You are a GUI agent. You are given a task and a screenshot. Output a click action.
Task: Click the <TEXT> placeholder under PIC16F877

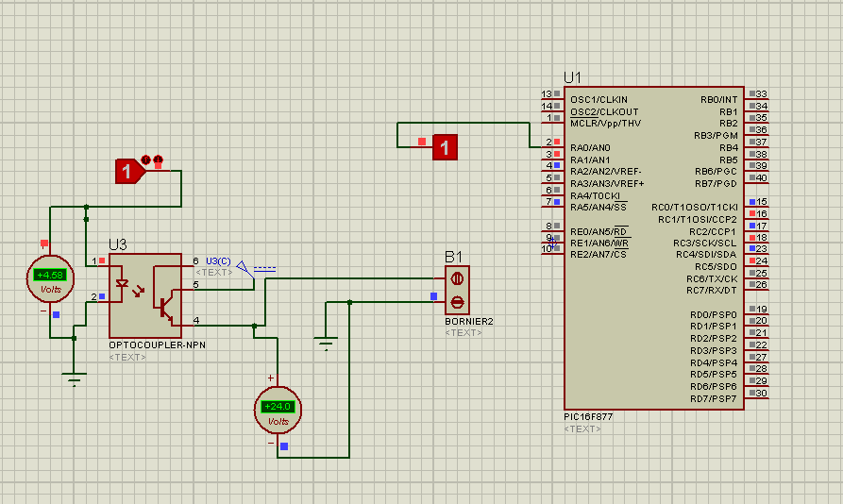click(x=582, y=428)
